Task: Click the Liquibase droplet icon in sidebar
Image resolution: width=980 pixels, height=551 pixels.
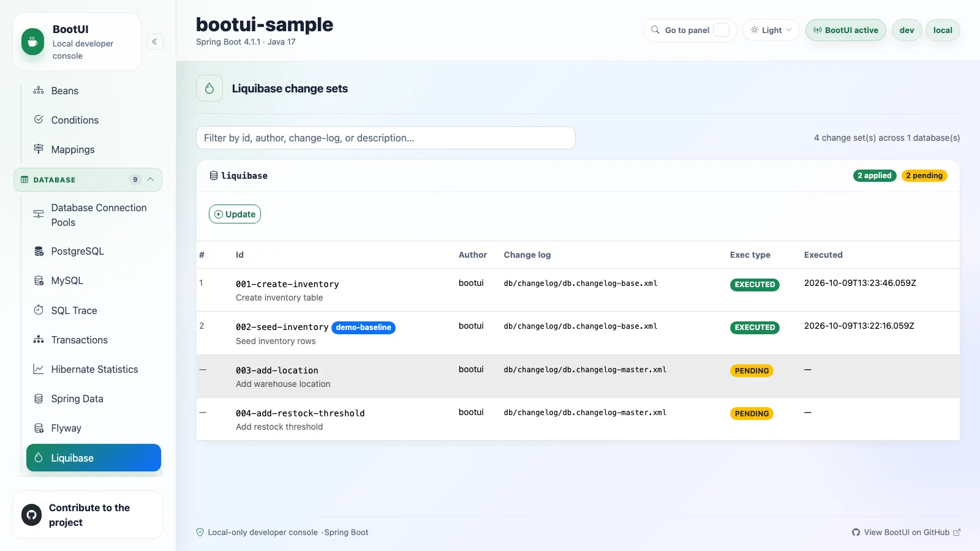Action: [39, 457]
